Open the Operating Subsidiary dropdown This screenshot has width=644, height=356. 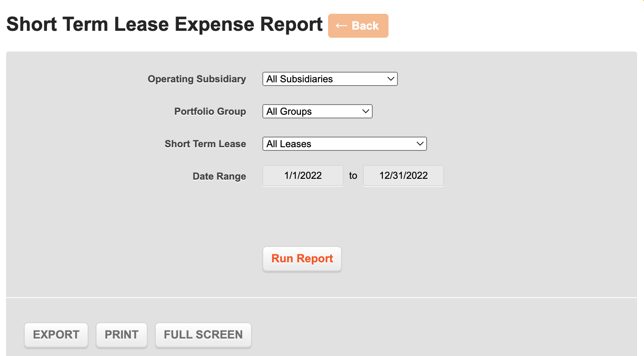pos(330,79)
